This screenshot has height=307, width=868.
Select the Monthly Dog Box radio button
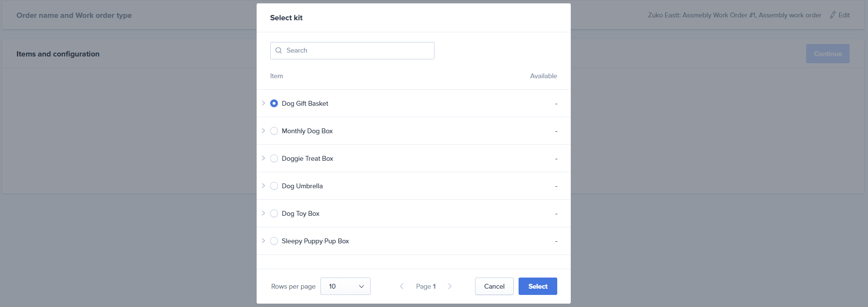coord(274,131)
